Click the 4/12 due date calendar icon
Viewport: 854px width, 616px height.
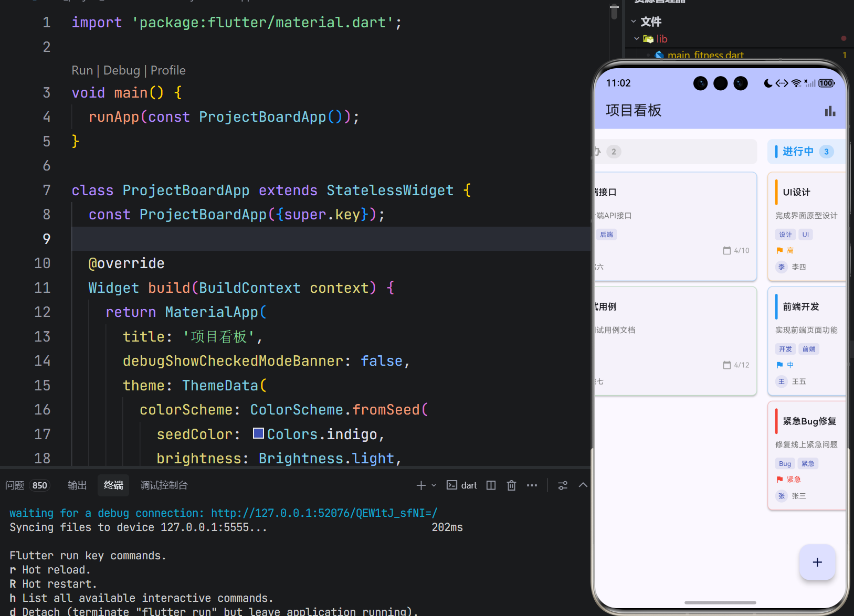point(727,365)
